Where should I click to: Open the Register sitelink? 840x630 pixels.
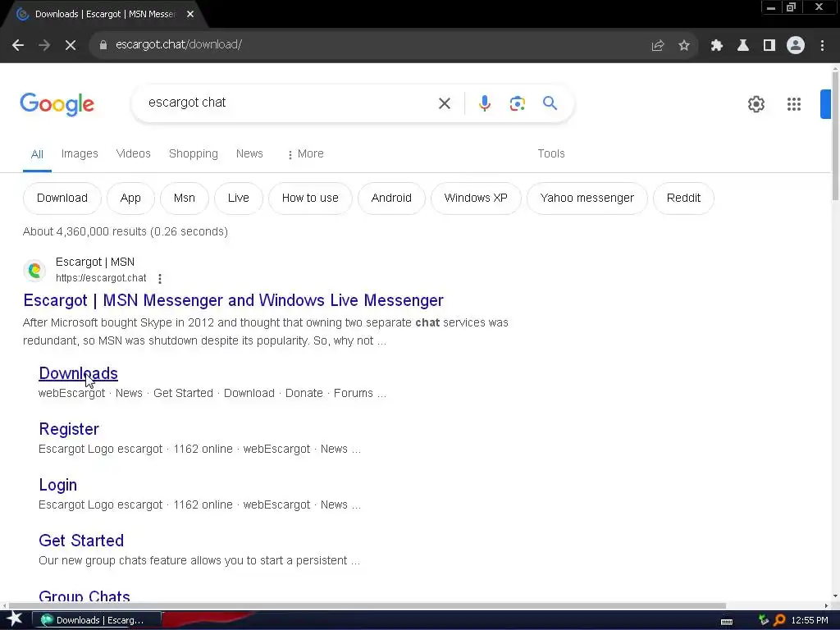click(69, 429)
